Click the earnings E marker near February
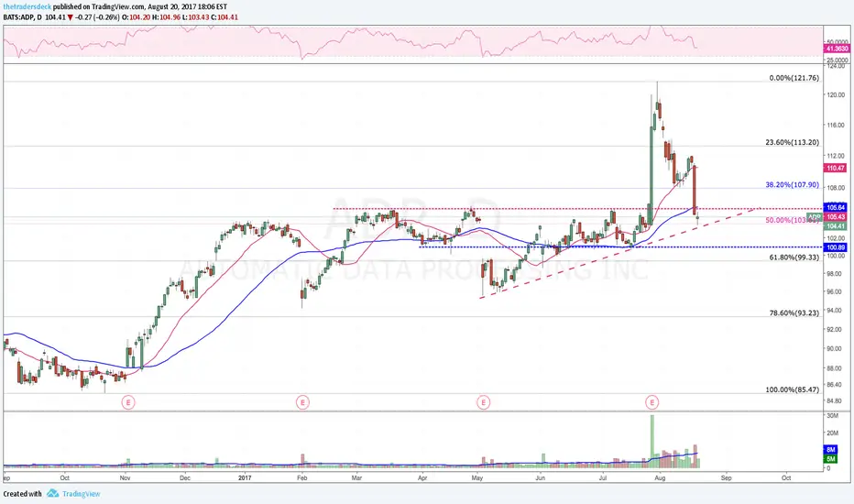The width and height of the screenshot is (854, 504). [302, 402]
